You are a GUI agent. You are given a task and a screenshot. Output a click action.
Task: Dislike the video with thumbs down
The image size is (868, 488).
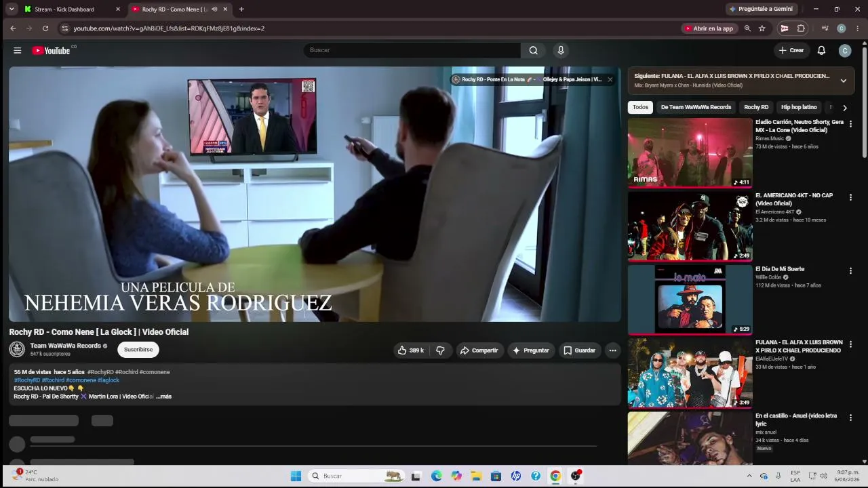click(x=441, y=350)
